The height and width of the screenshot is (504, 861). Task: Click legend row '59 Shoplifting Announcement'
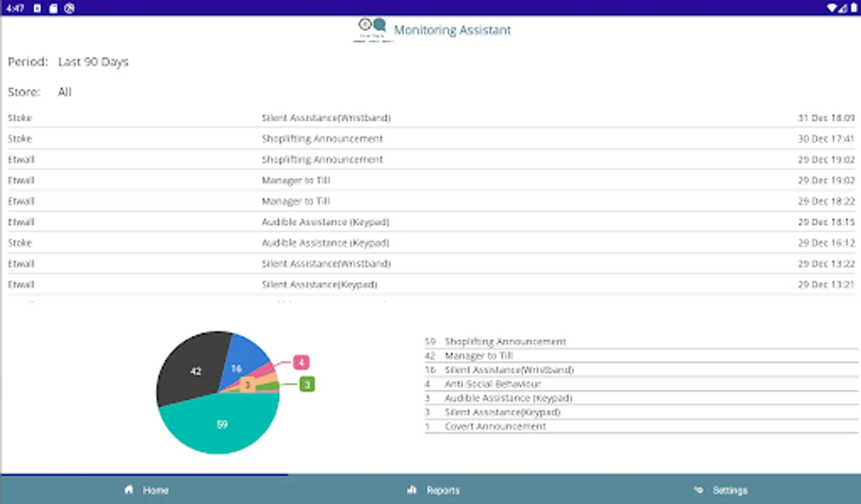pyautogui.click(x=641, y=341)
